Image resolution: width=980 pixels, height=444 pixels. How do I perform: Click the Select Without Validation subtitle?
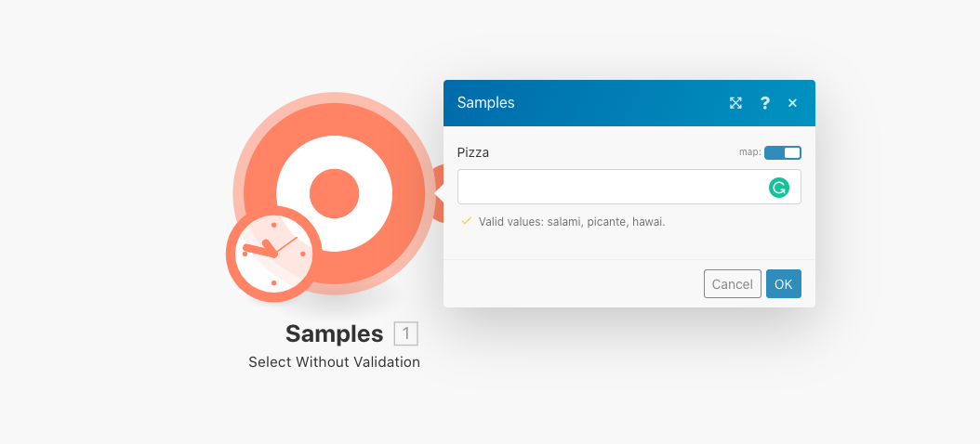click(334, 362)
